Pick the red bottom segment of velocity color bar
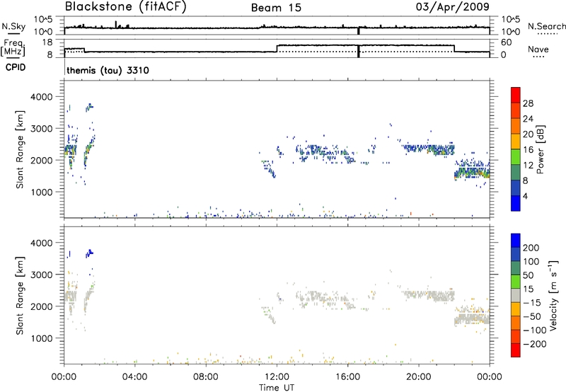This screenshot has width=566, height=392. click(516, 350)
